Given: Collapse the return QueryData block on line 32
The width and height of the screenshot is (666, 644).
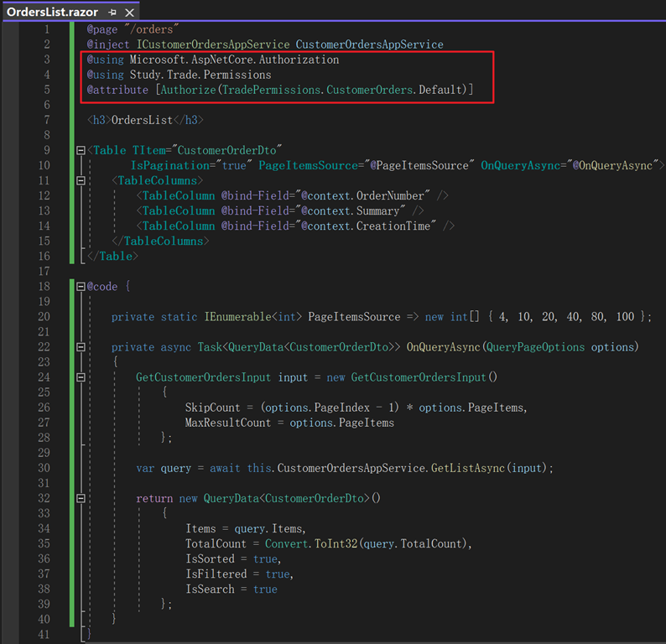Looking at the screenshot, I should tap(81, 498).
